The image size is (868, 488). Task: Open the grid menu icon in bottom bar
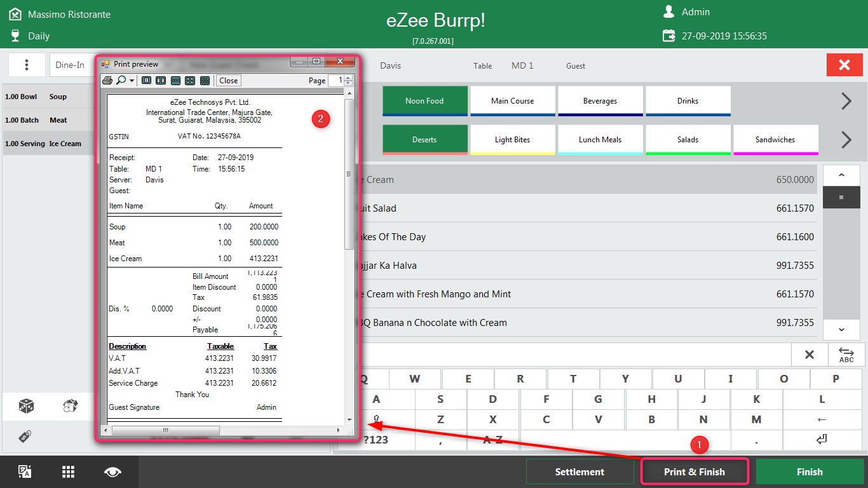(x=69, y=471)
